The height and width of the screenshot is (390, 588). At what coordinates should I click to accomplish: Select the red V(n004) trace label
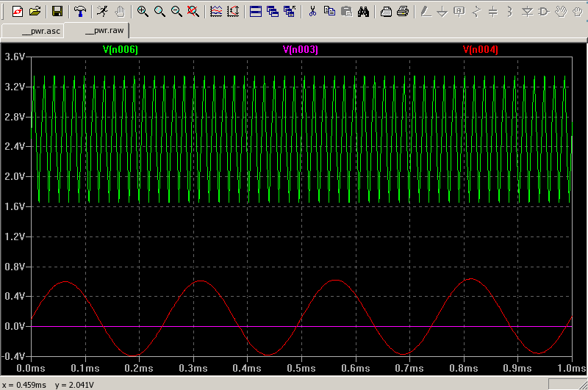click(481, 49)
